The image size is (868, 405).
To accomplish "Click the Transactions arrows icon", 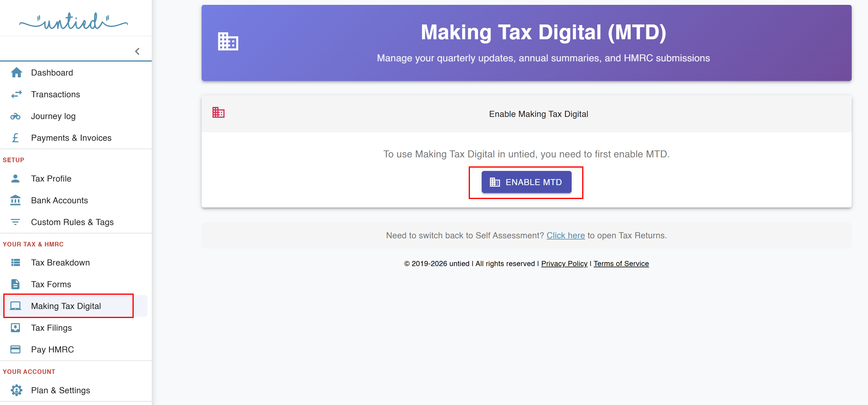I will pyautogui.click(x=16, y=95).
